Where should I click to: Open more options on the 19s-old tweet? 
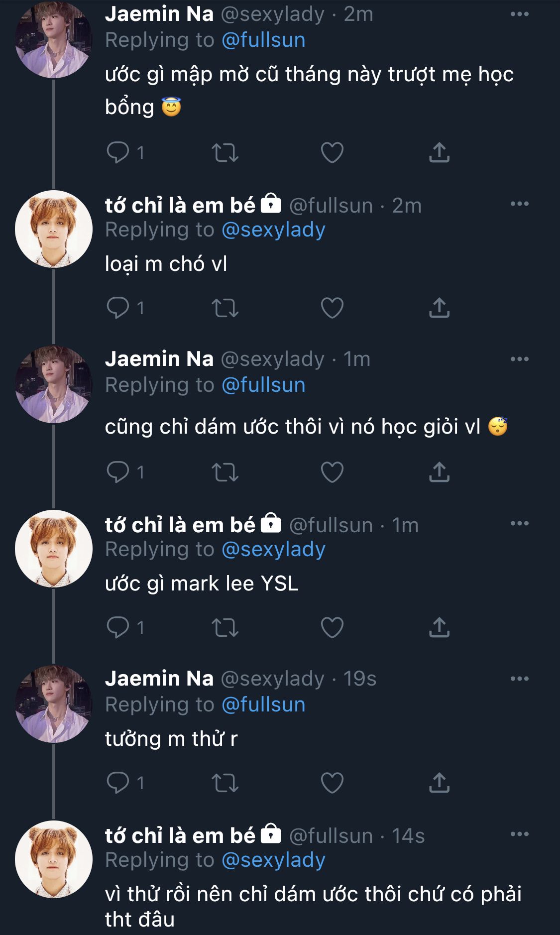click(x=519, y=679)
